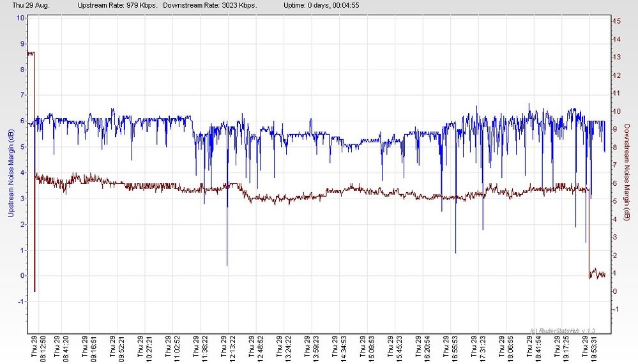
Task: Click the 0 tick on upstream axis
Action: [22, 276]
